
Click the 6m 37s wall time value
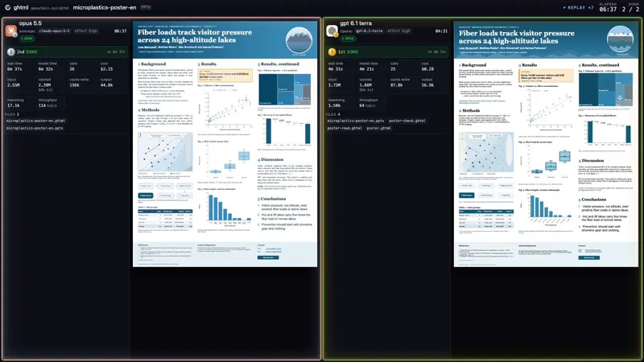click(x=14, y=69)
